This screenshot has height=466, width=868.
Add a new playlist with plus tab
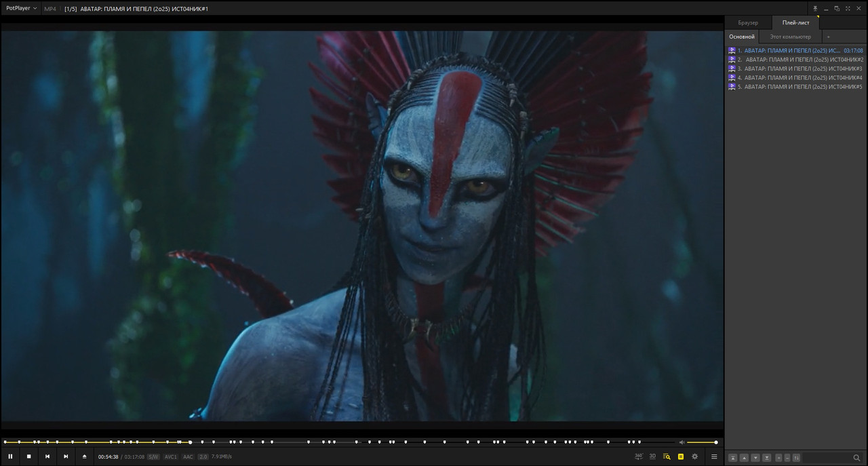(828, 37)
